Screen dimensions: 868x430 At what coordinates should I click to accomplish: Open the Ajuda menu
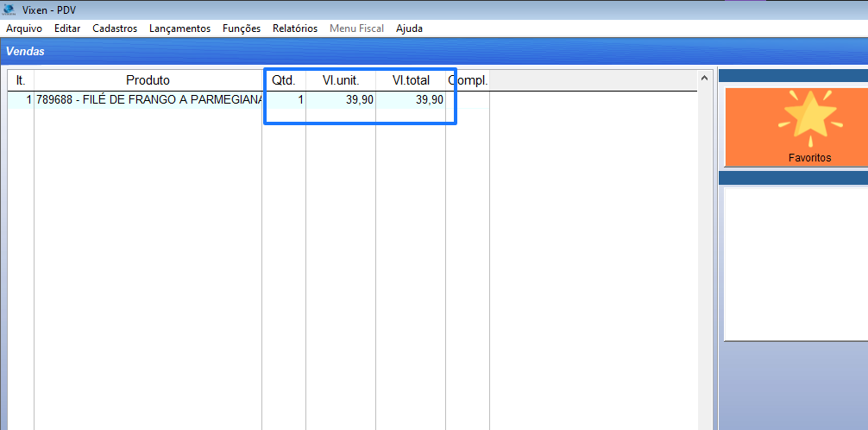coord(409,28)
